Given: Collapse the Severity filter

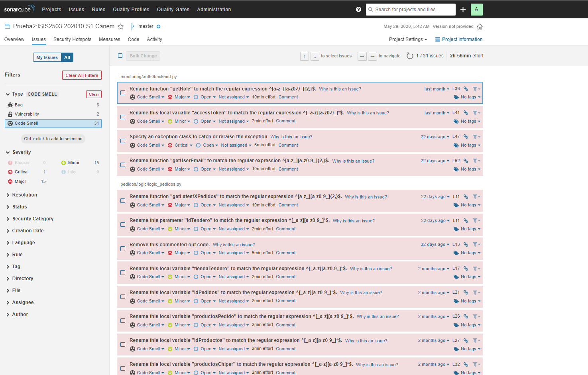Looking at the screenshot, I should [22, 152].
